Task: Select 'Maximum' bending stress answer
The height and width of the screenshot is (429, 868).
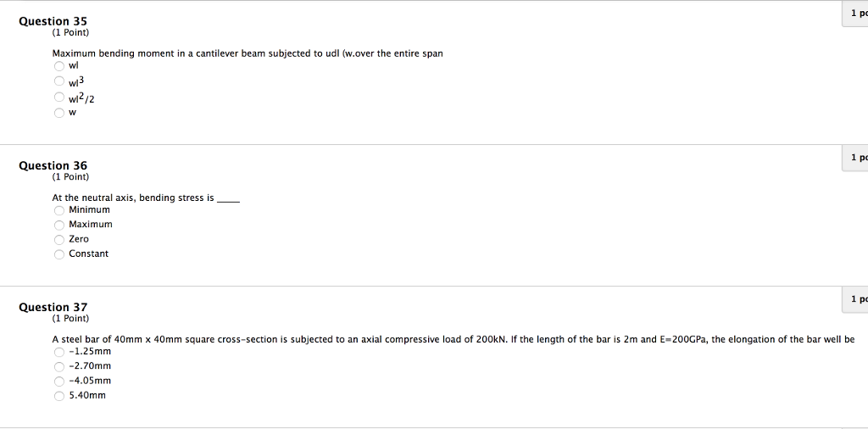Action: [x=59, y=225]
